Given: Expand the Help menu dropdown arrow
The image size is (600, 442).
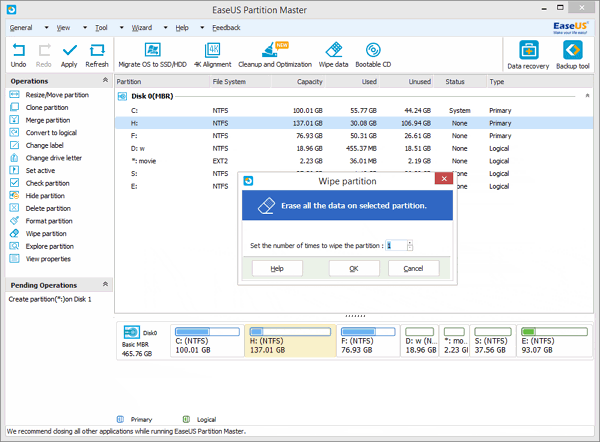Looking at the screenshot, I should click(202, 28).
